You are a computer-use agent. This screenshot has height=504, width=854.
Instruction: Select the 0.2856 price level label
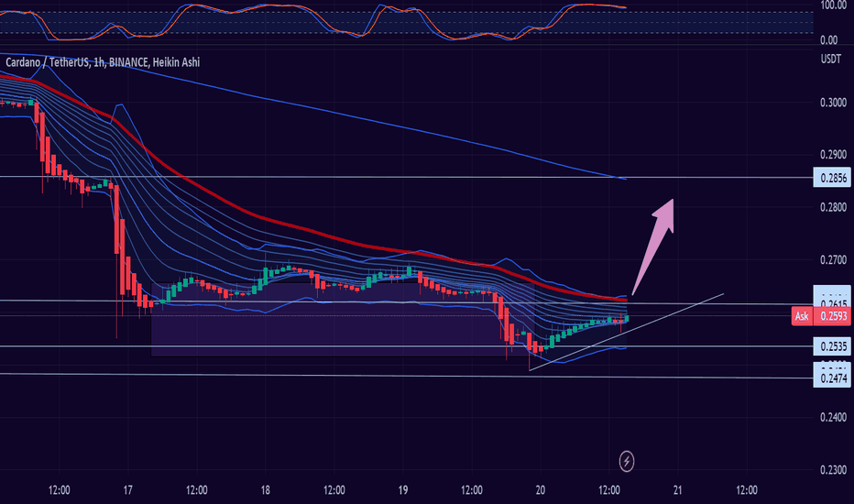coord(832,178)
